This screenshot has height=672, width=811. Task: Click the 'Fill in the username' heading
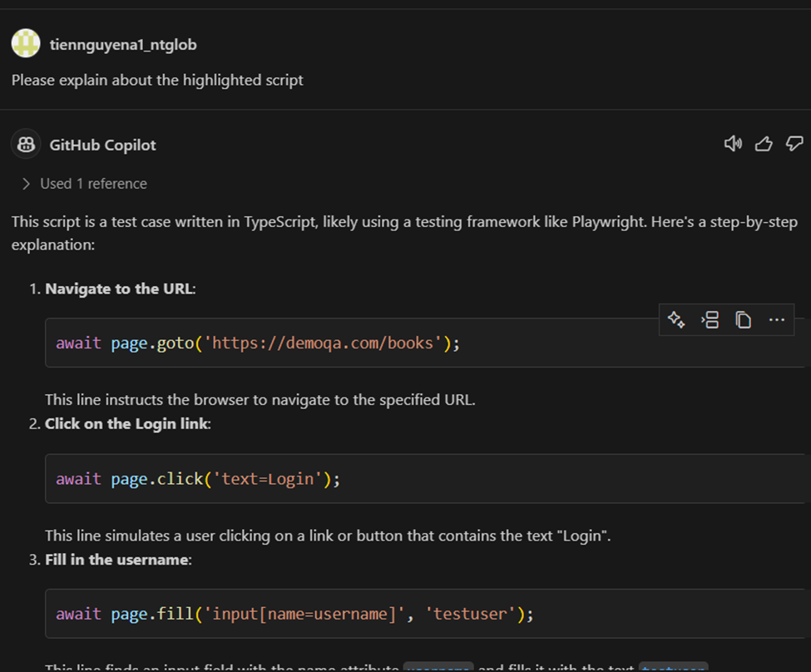117,560
